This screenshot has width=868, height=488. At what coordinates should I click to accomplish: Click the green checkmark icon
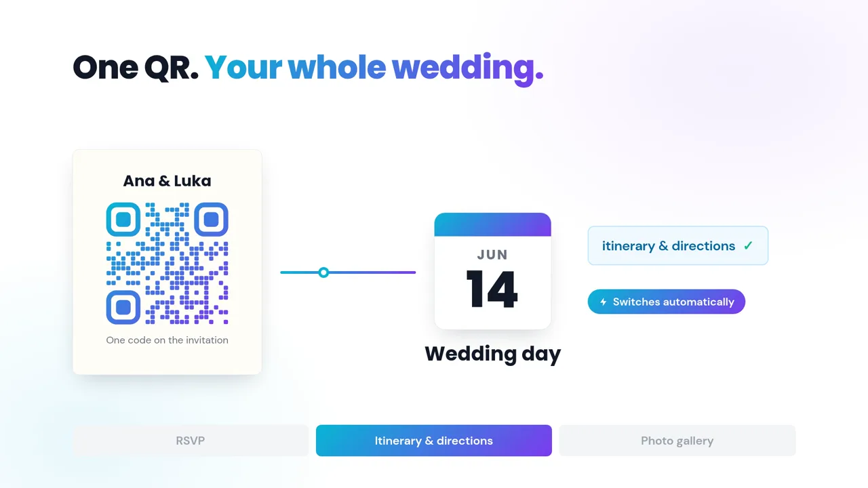(748, 245)
